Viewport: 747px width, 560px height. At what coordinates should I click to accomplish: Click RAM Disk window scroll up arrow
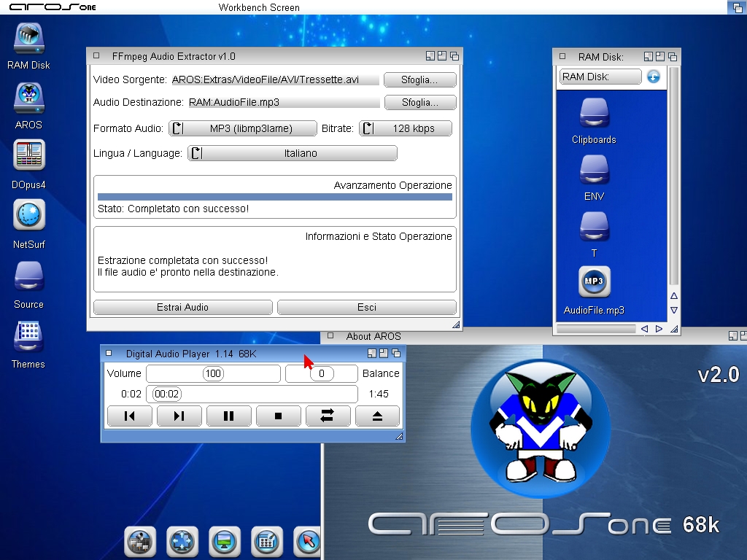click(674, 296)
